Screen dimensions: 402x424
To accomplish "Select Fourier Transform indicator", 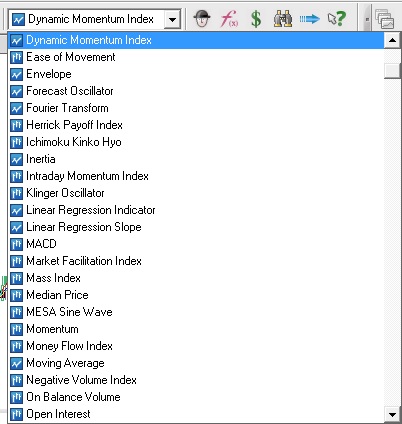I will (196, 108).
